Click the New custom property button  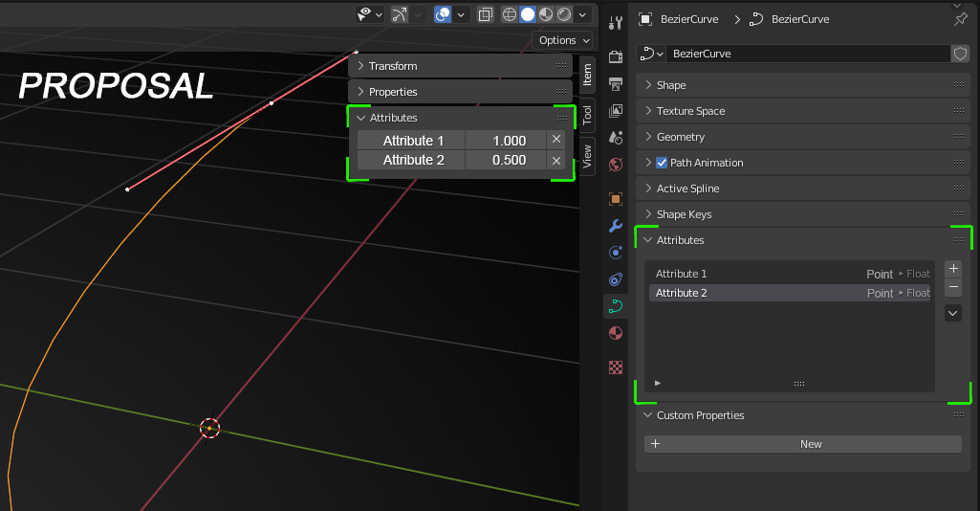coord(802,444)
